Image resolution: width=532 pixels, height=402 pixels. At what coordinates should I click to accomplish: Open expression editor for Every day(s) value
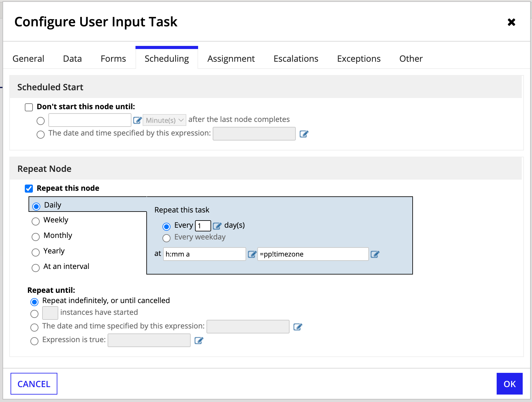[217, 226]
